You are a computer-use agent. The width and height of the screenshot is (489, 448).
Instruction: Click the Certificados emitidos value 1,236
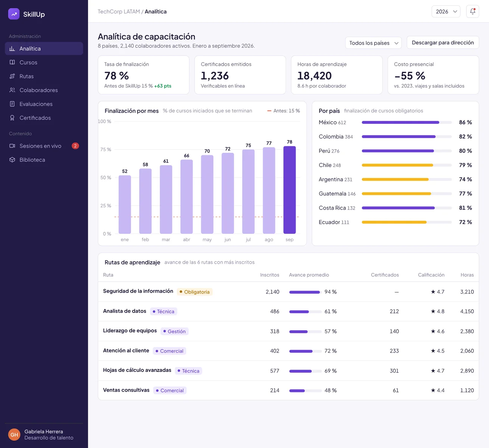[215, 76]
